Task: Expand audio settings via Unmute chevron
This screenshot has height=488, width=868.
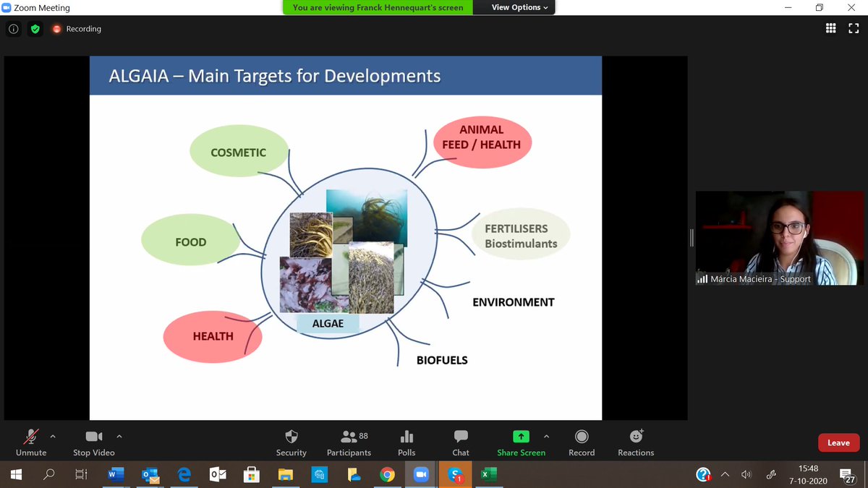Action: point(54,437)
